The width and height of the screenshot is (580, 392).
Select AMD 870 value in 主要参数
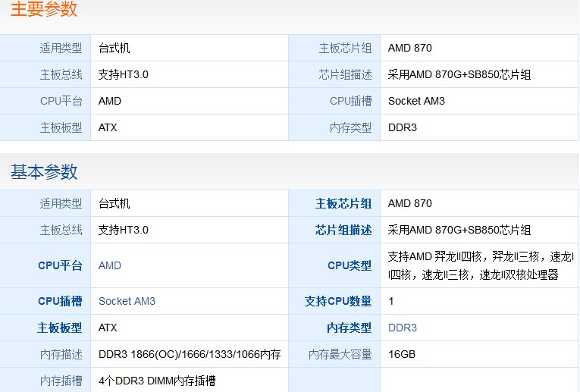click(410, 48)
